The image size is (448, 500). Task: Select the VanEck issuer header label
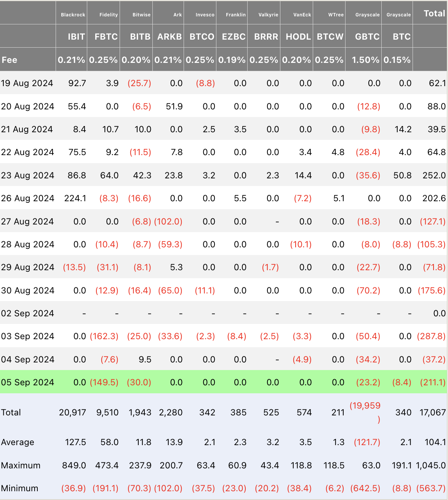point(302,15)
